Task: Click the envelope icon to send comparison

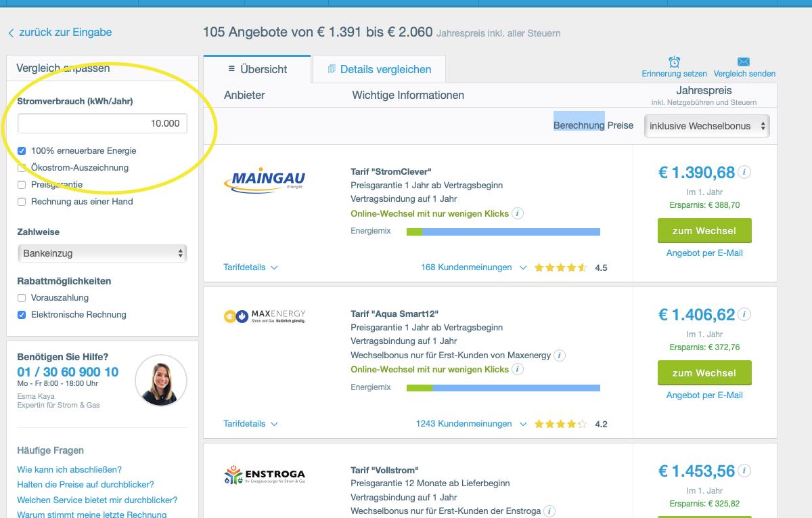Action: tap(744, 62)
